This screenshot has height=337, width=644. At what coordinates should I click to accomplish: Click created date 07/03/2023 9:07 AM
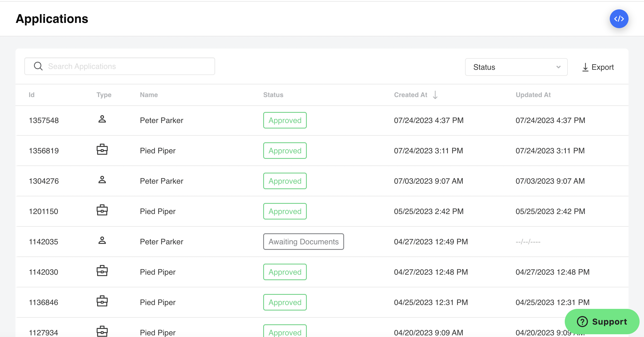tap(428, 181)
